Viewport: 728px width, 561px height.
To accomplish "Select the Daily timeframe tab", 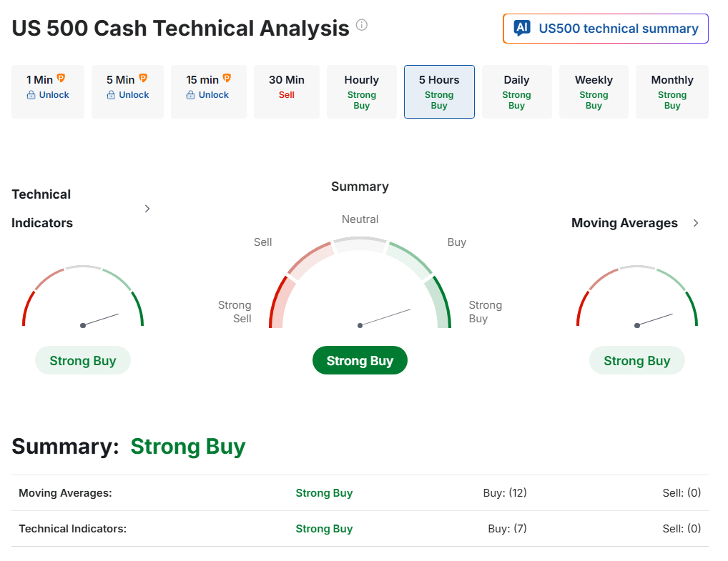I will pos(516,91).
